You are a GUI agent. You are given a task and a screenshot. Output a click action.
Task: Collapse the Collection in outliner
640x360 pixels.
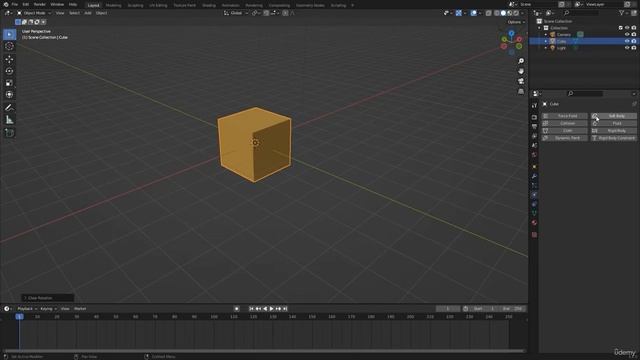click(x=540, y=28)
